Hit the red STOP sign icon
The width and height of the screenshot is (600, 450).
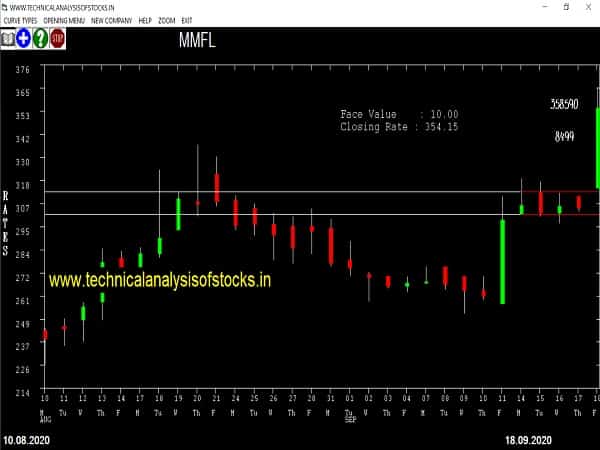pos(57,39)
